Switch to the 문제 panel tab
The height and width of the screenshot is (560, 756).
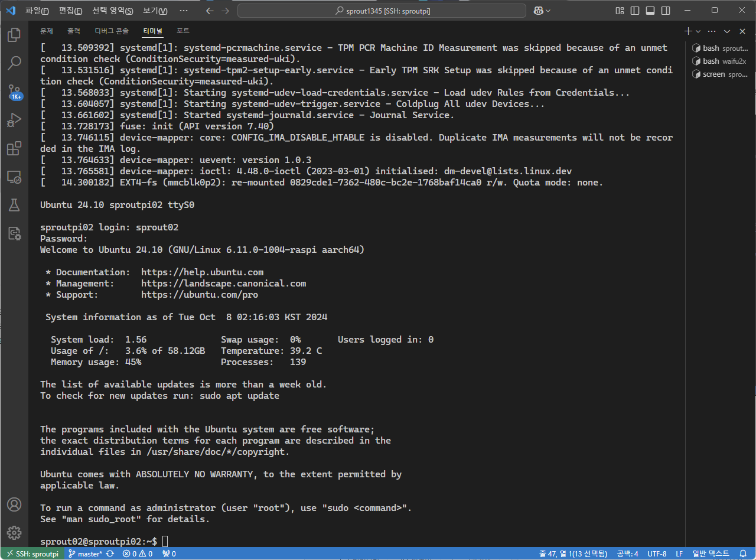(47, 31)
